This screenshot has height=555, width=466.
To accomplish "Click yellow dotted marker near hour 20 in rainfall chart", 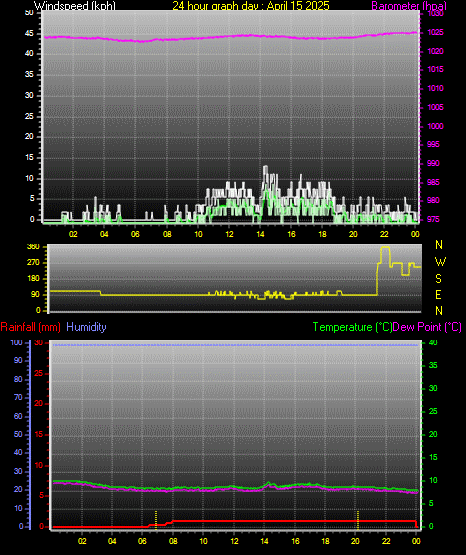I will coord(358,520).
